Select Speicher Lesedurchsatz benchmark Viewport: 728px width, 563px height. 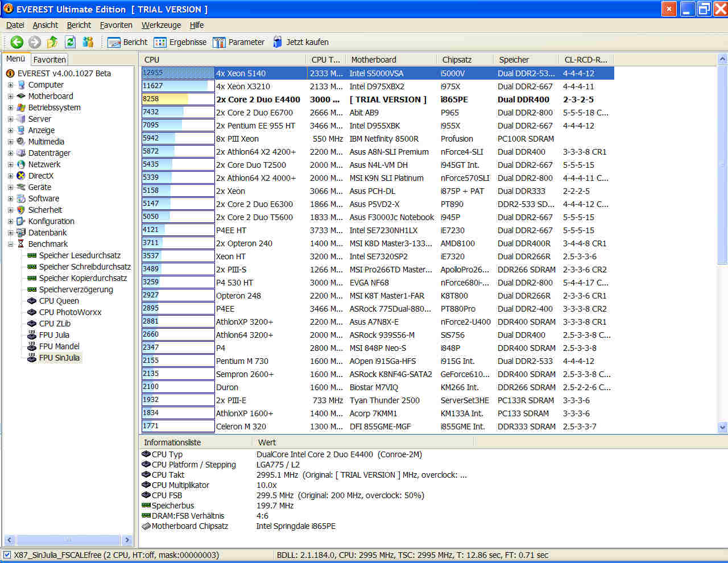tap(80, 255)
